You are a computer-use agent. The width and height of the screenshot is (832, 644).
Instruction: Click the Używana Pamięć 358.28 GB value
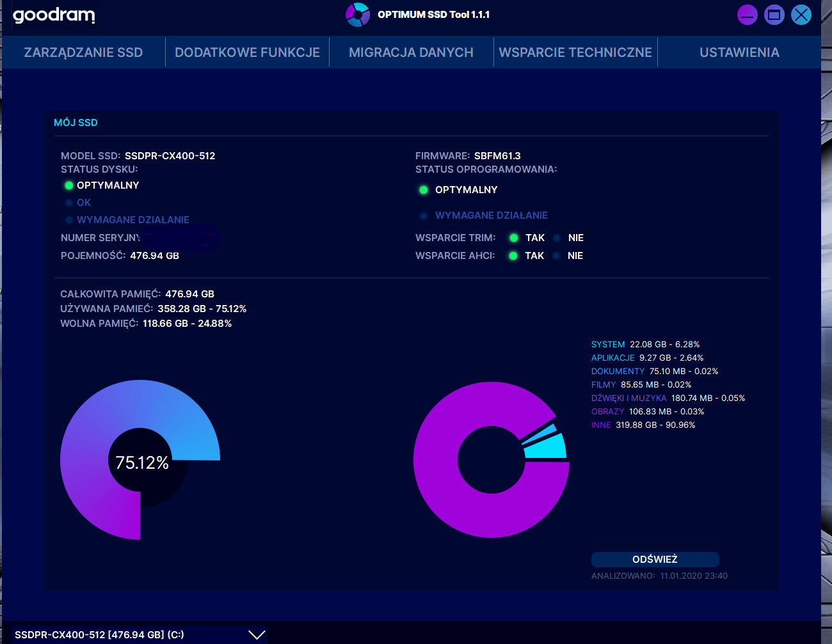point(202,309)
